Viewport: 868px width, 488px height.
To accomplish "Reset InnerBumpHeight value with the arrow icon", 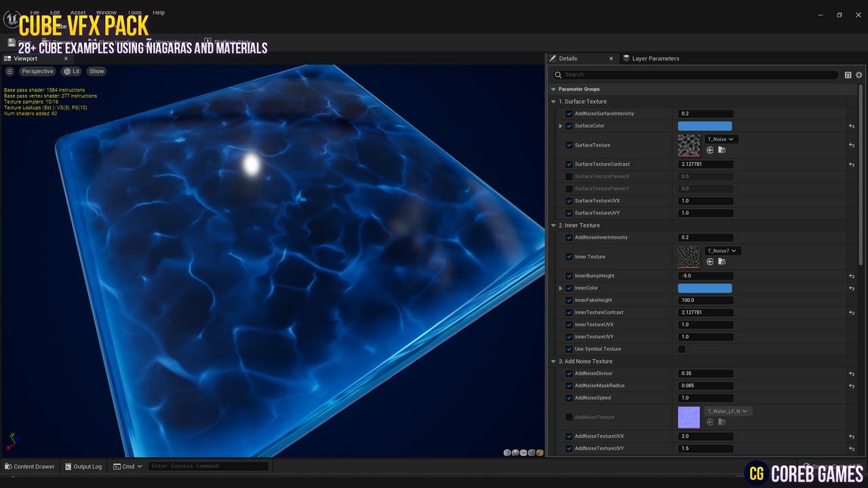I will point(852,276).
